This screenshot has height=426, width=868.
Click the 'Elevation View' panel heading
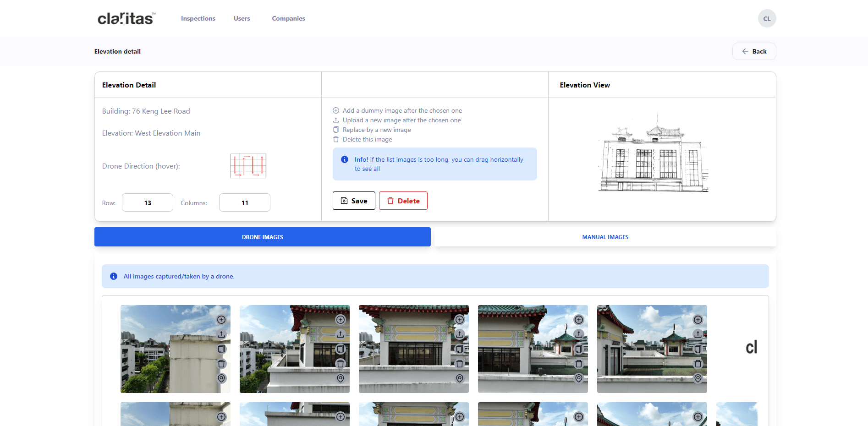pos(585,85)
